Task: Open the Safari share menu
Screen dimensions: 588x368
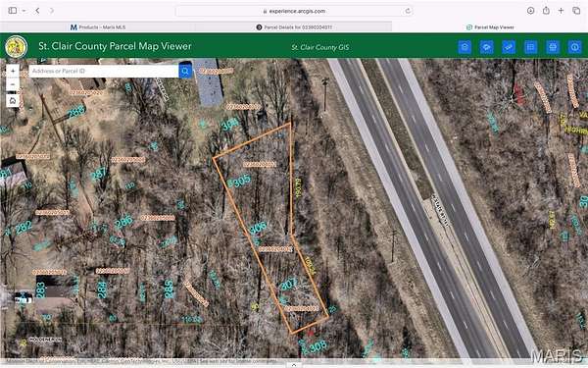Action: tap(546, 11)
